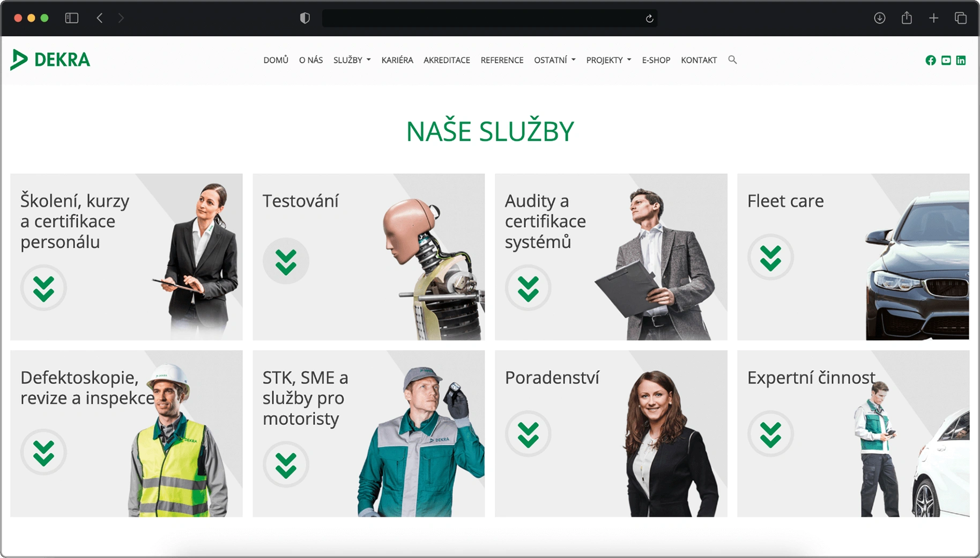Expand the Poradenství chevron arrow
This screenshot has width=980, height=558.
pos(529,434)
